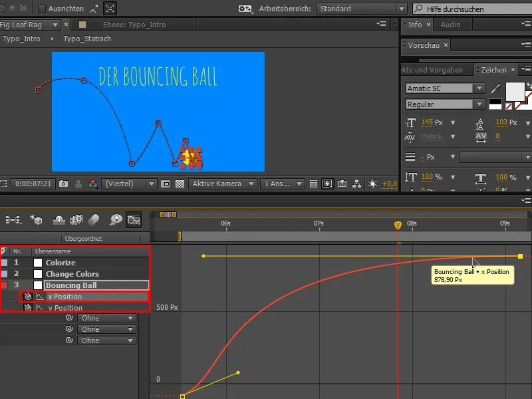The height and width of the screenshot is (399, 532).
Task: Click the white fill color swatch
Action: pyautogui.click(x=515, y=92)
